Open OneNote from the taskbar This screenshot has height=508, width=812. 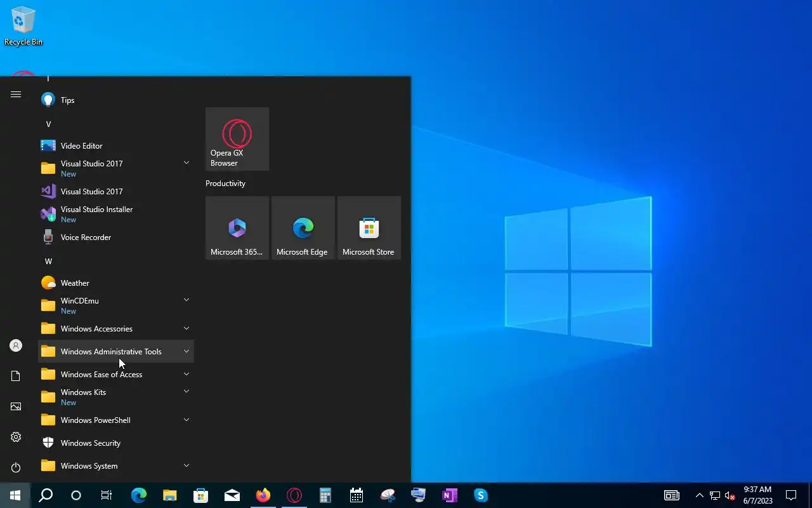pos(450,495)
